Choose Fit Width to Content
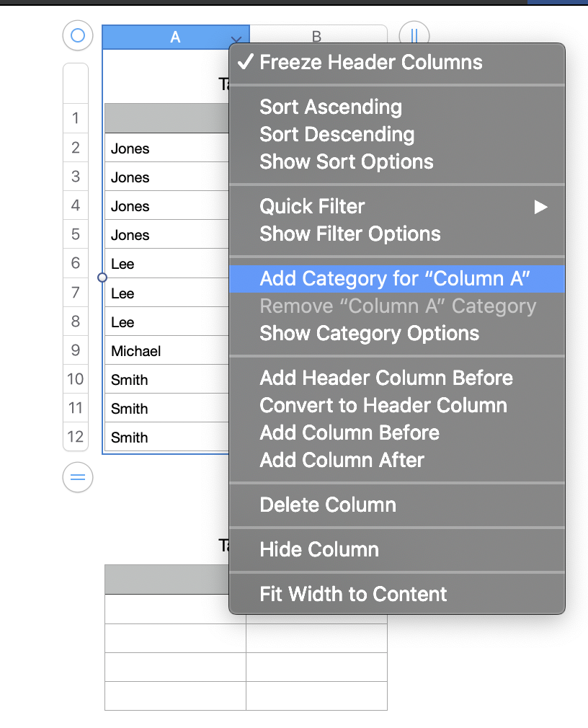The image size is (588, 728). [353, 595]
